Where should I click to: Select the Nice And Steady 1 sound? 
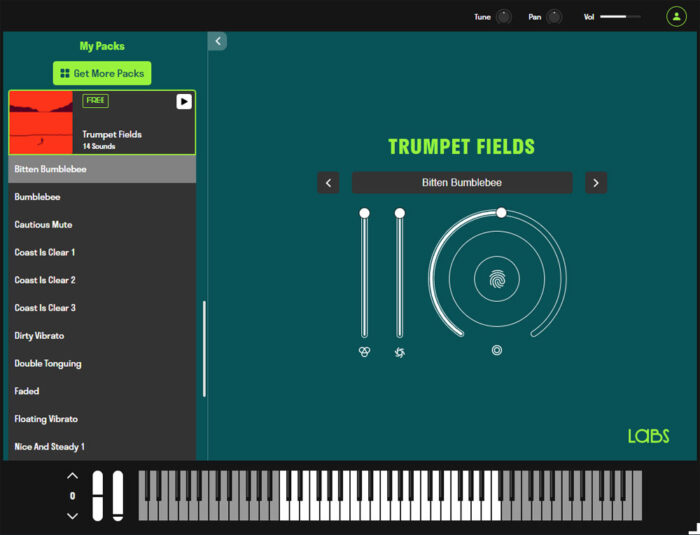tap(102, 447)
